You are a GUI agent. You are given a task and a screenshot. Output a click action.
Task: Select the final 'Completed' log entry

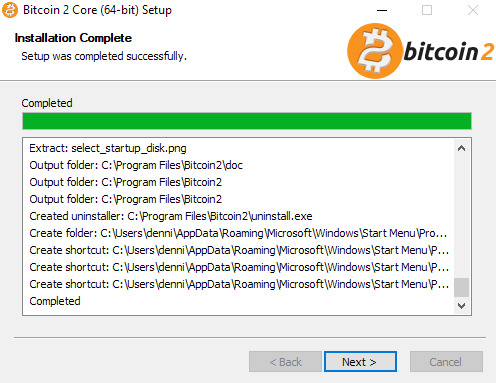click(x=55, y=301)
